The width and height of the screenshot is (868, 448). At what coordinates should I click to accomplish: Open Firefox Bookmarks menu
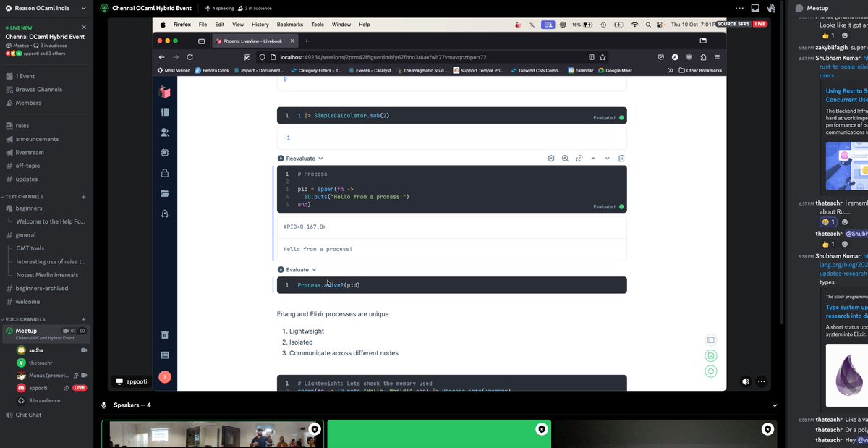[x=290, y=24]
